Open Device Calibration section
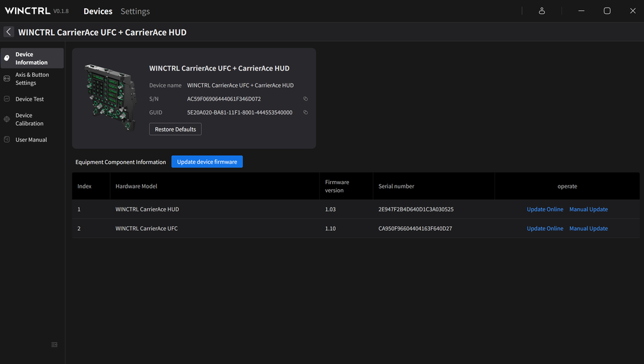The width and height of the screenshot is (644, 364). (x=32, y=119)
